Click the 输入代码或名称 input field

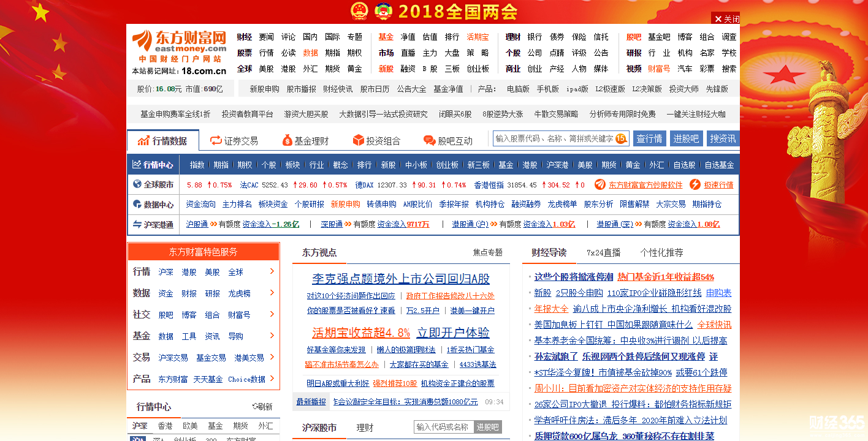click(444, 427)
